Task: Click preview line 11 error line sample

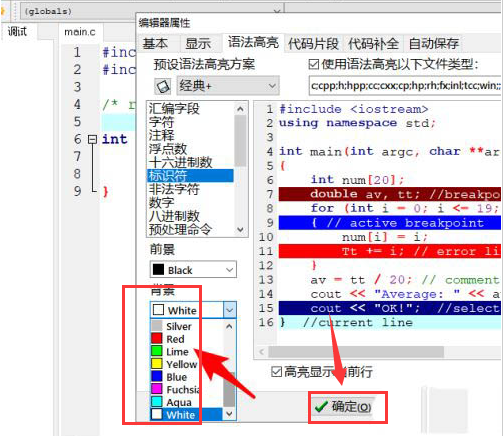Action: 390,251
